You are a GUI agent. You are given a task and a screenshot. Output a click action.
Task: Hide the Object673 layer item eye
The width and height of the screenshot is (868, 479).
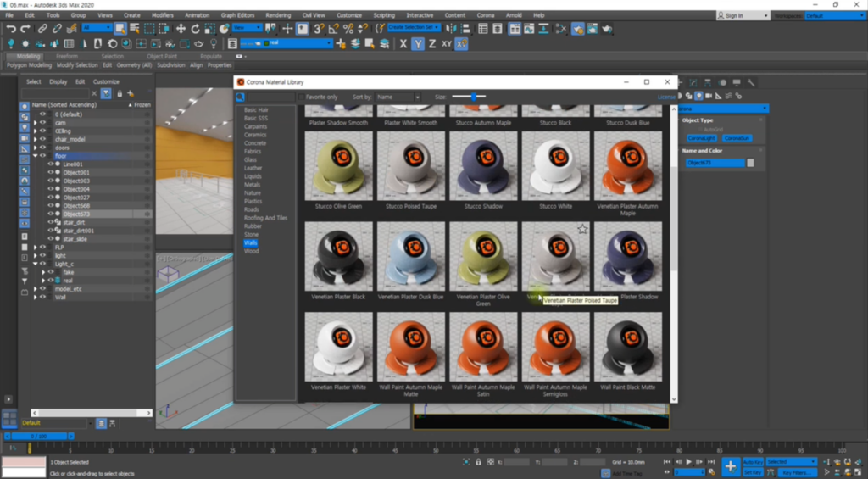[50, 214]
